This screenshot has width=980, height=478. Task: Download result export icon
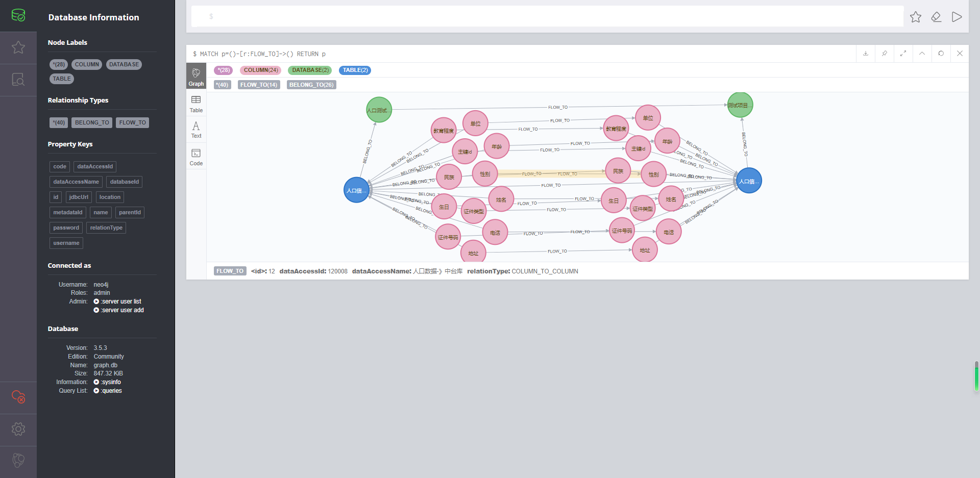click(x=866, y=54)
